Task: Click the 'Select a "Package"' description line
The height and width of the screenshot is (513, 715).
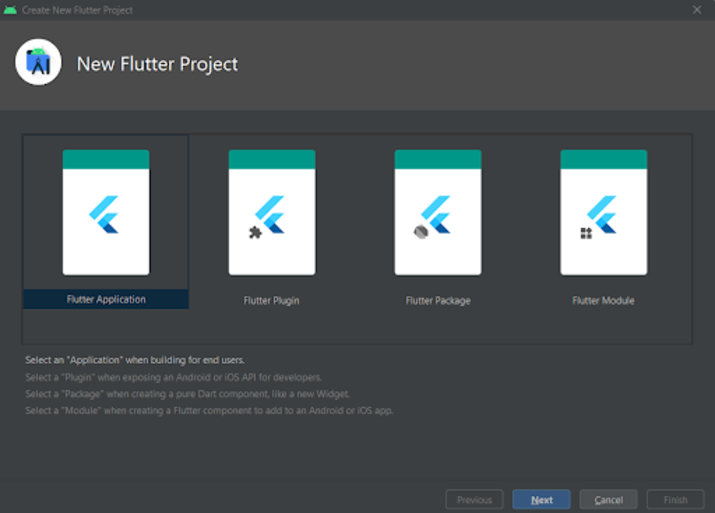Action: 187,394
